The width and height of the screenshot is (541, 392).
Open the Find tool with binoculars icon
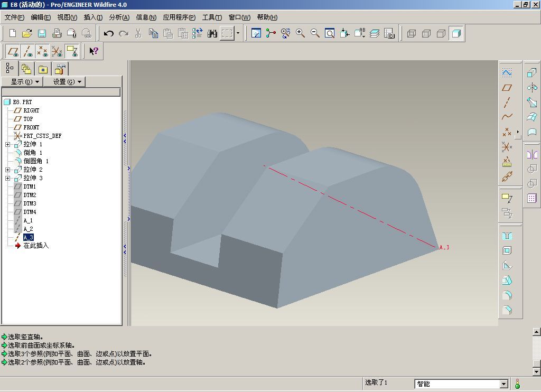(212, 33)
